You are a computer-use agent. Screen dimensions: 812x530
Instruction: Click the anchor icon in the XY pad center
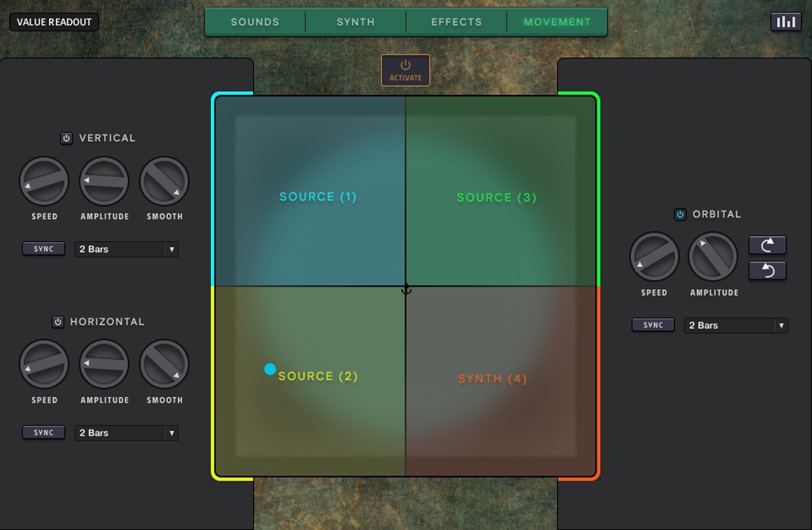[x=406, y=287]
